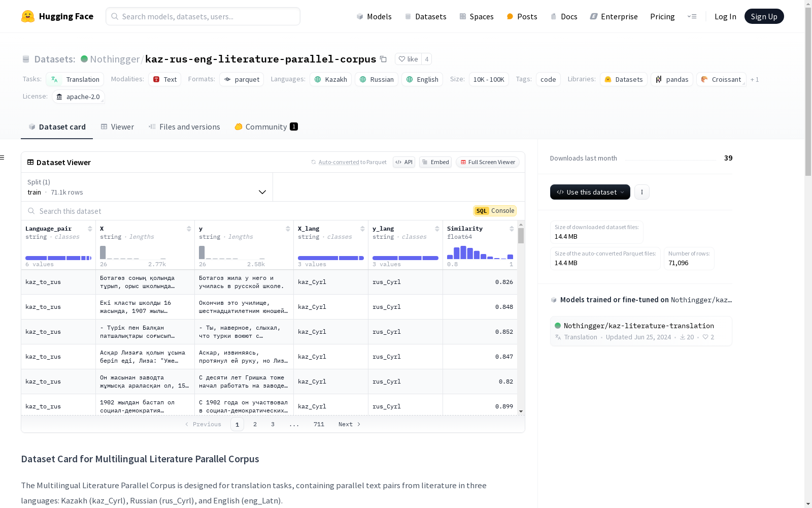The image size is (812, 508).
Task: Select the parquet format tag
Action: [x=242, y=79]
